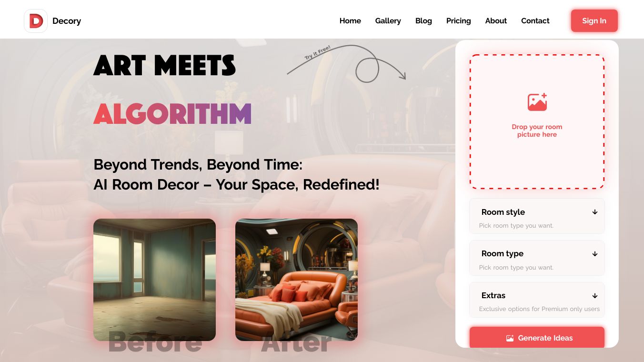Open the Blog menu item
Viewport: 644px width, 362px height.
(423, 21)
